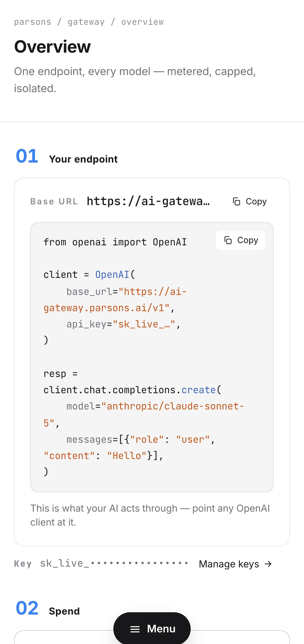
Task: Select the overview breadcrumb item
Action: tap(143, 22)
